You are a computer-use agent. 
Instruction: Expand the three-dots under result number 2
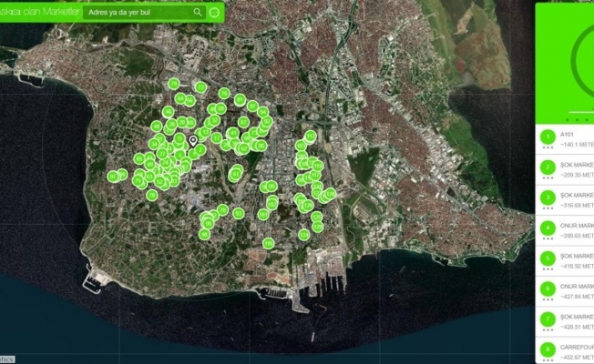click(548, 178)
